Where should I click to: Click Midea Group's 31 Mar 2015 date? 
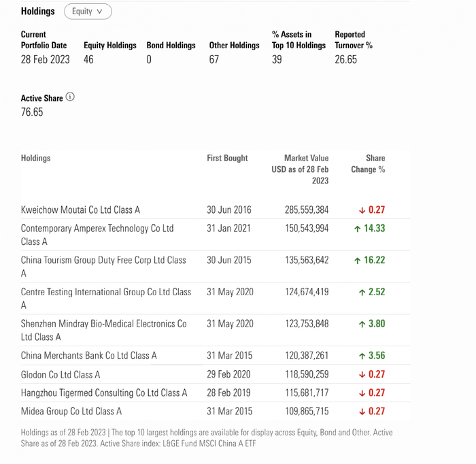tap(230, 412)
